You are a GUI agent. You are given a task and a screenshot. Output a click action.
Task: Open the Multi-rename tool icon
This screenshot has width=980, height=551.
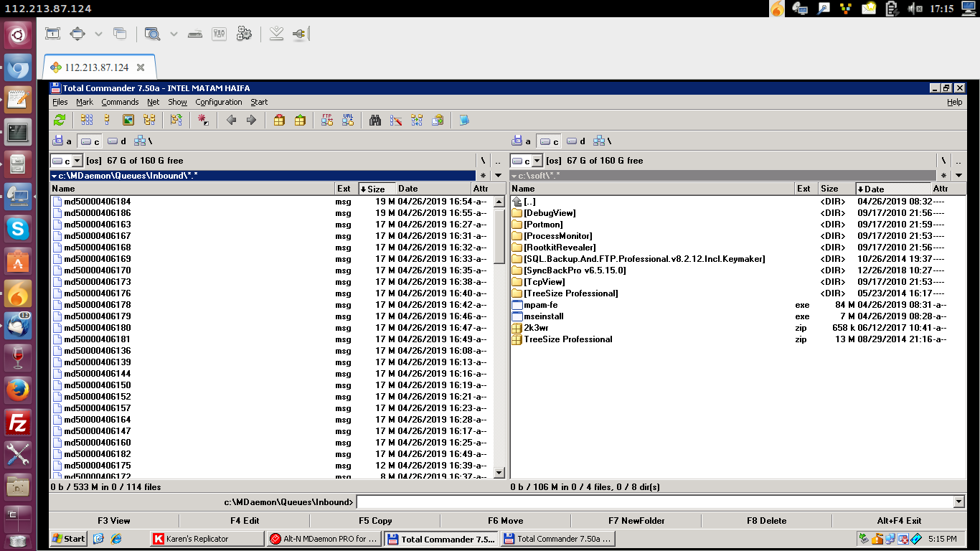point(396,120)
